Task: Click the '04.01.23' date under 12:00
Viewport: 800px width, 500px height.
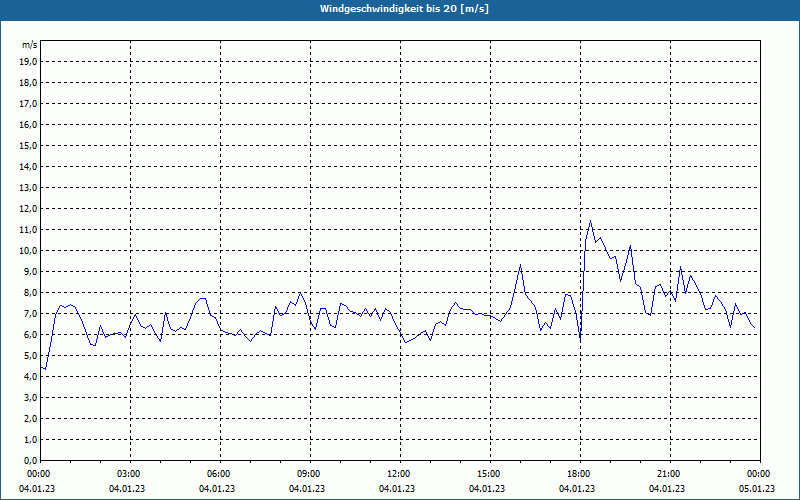Action: point(397,489)
